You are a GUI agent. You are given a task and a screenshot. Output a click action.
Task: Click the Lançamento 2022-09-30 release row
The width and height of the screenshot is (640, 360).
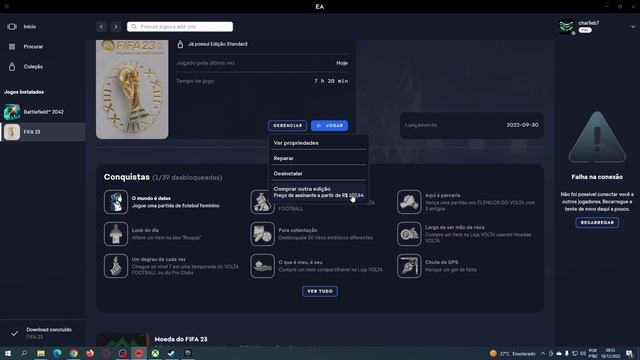tap(471, 125)
